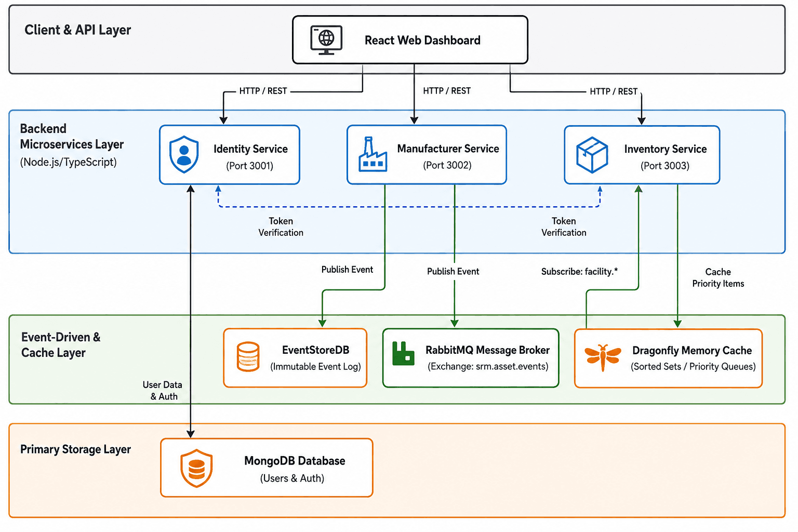
Task: Select the HTTP / REST label above Manufacturer Service
Action: (x=447, y=91)
